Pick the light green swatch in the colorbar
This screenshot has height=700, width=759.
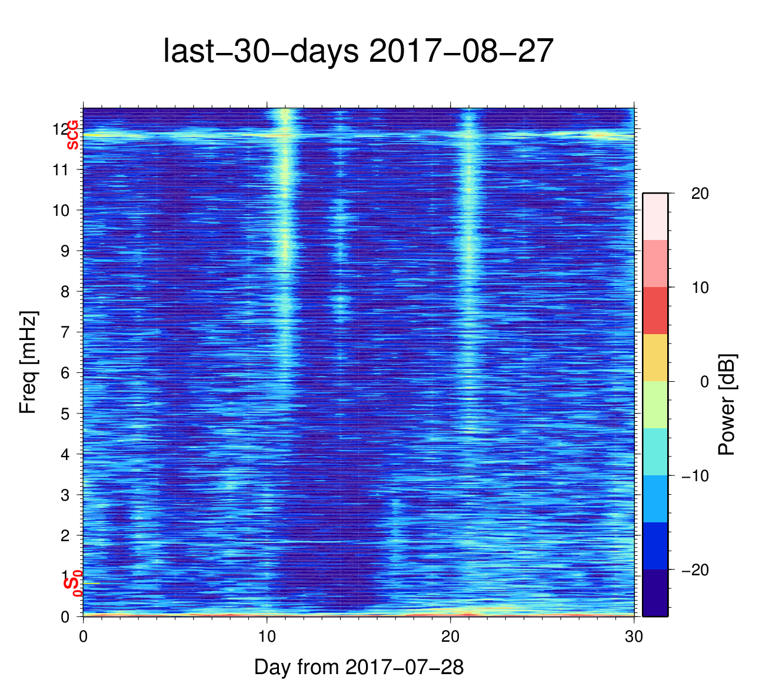point(655,404)
